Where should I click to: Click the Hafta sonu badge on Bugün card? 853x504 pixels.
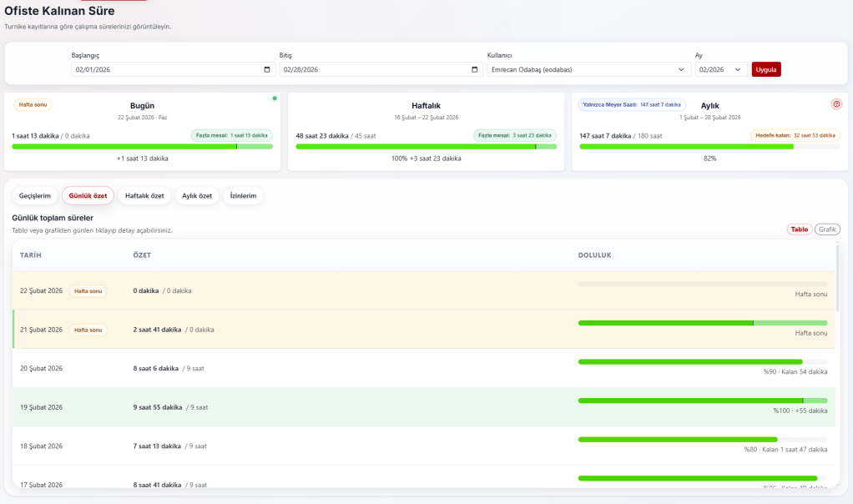(33, 105)
